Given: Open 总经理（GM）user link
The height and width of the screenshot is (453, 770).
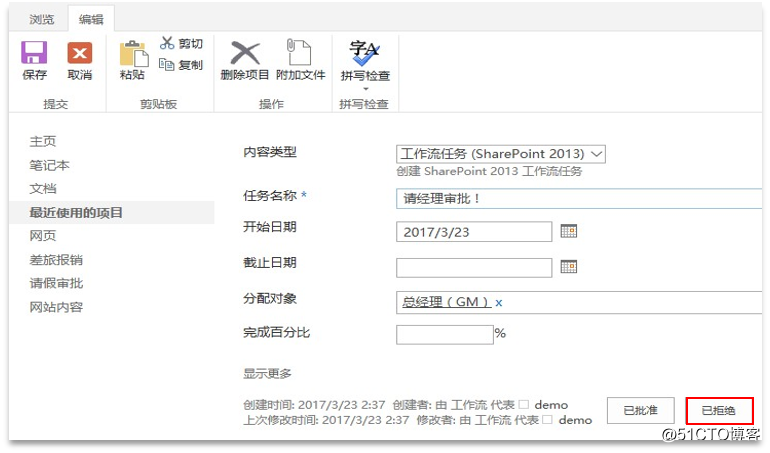Looking at the screenshot, I should point(446,302).
